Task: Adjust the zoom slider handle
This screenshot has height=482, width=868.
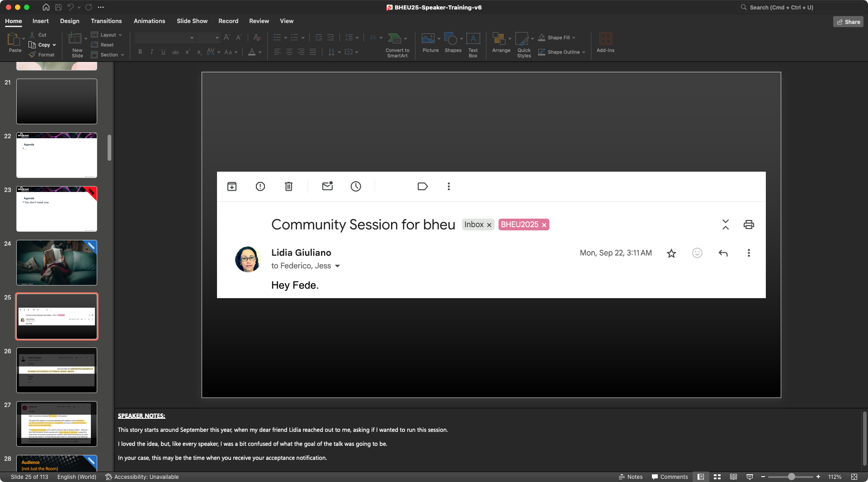Action: pyautogui.click(x=791, y=477)
